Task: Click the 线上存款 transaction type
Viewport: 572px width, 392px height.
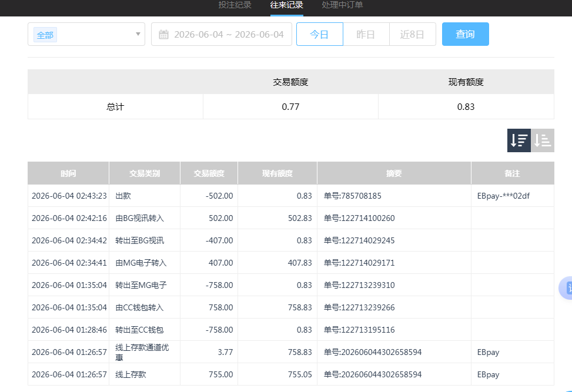Action: point(131,374)
